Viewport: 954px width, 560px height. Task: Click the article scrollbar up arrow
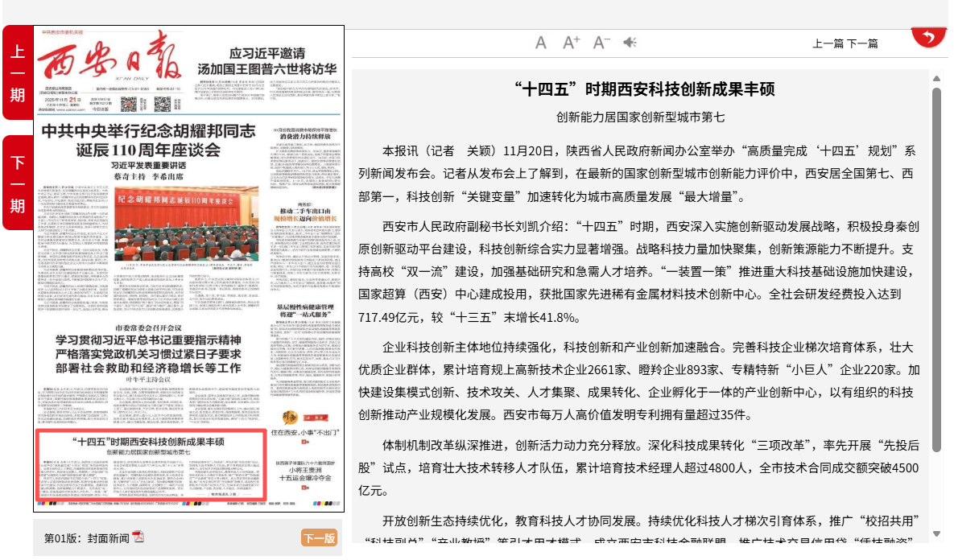pyautogui.click(x=936, y=78)
